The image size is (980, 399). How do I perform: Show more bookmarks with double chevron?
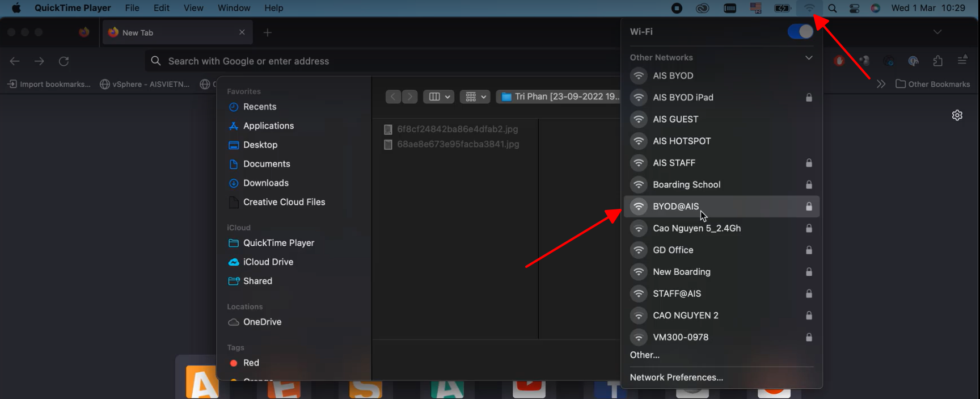[881, 84]
